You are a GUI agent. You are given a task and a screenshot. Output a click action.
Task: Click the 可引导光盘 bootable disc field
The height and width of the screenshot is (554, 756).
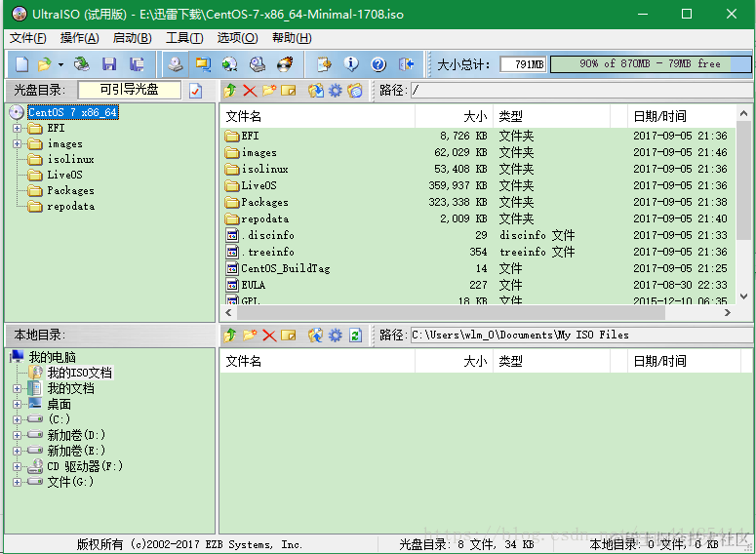coord(129,90)
